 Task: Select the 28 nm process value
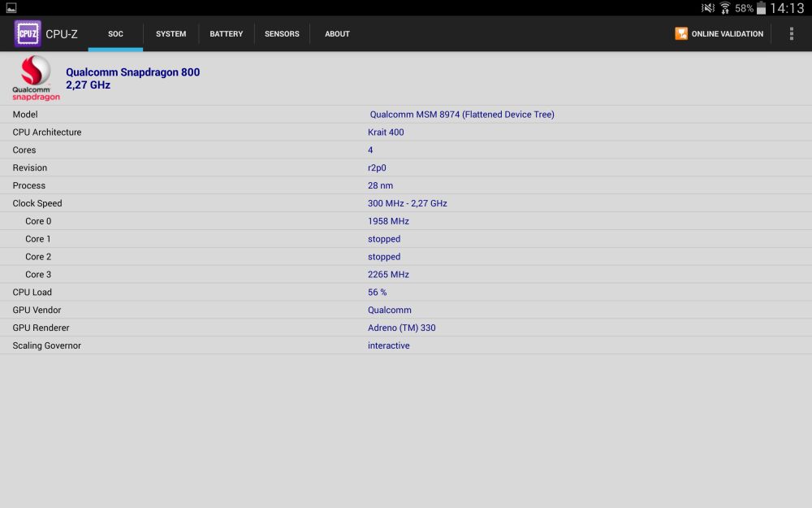point(380,185)
